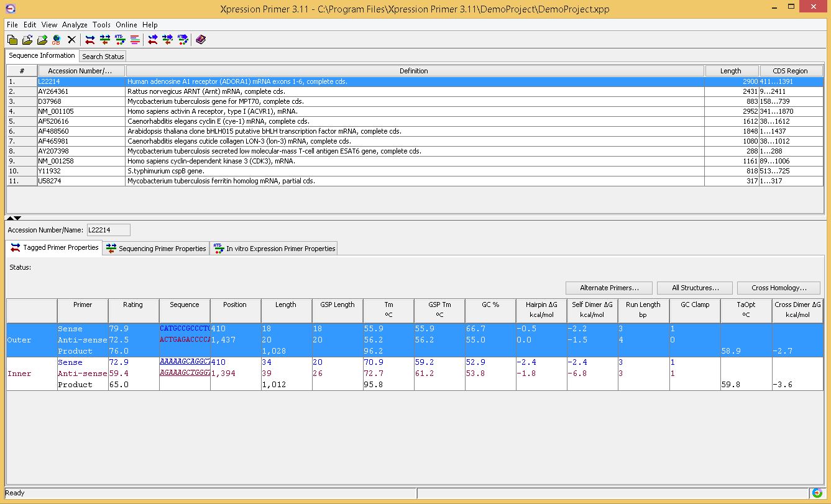Open the Analyze menu

click(75, 25)
